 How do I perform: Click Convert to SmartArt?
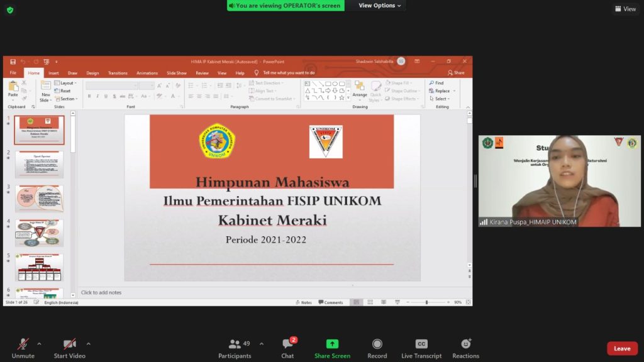pos(272,99)
